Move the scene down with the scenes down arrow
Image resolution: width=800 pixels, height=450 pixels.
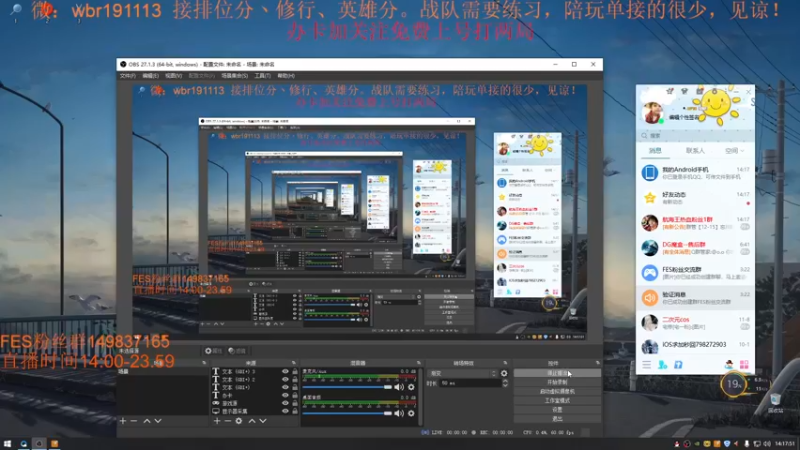(x=158, y=421)
